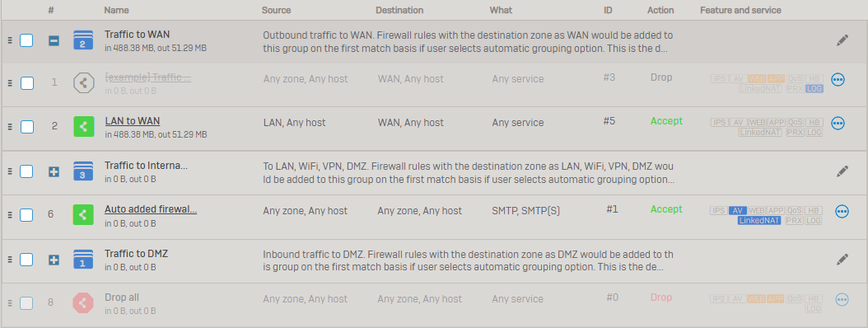This screenshot has width=868, height=328.
Task: Grab the drag handle of rule 2
Action: [9, 126]
